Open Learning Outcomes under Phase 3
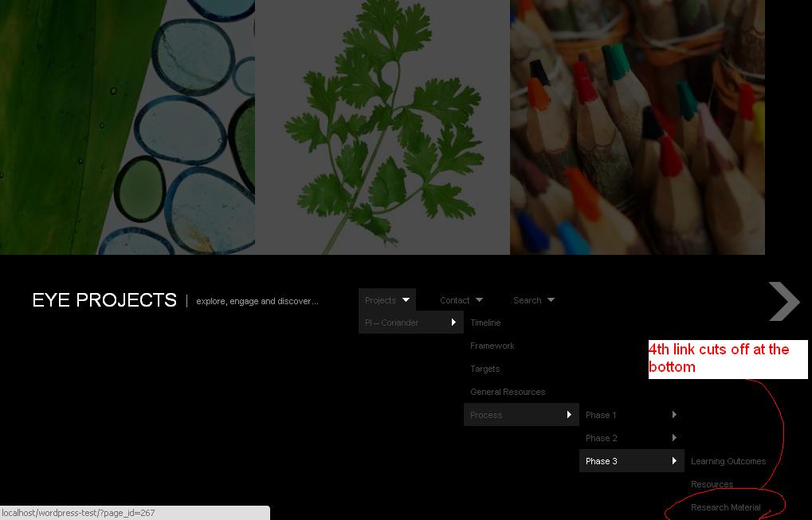The image size is (812, 520). click(x=728, y=461)
